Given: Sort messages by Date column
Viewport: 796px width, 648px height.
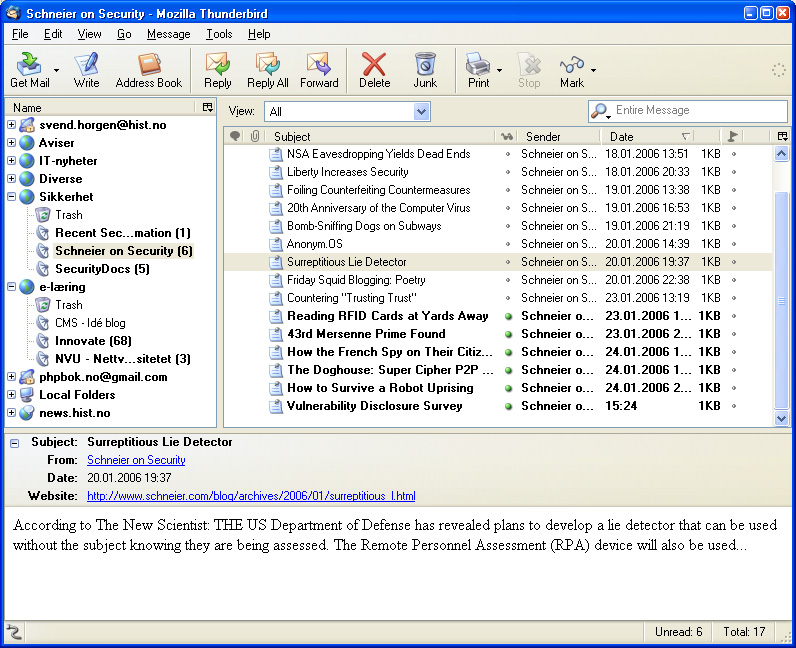Looking at the screenshot, I should 648,136.
